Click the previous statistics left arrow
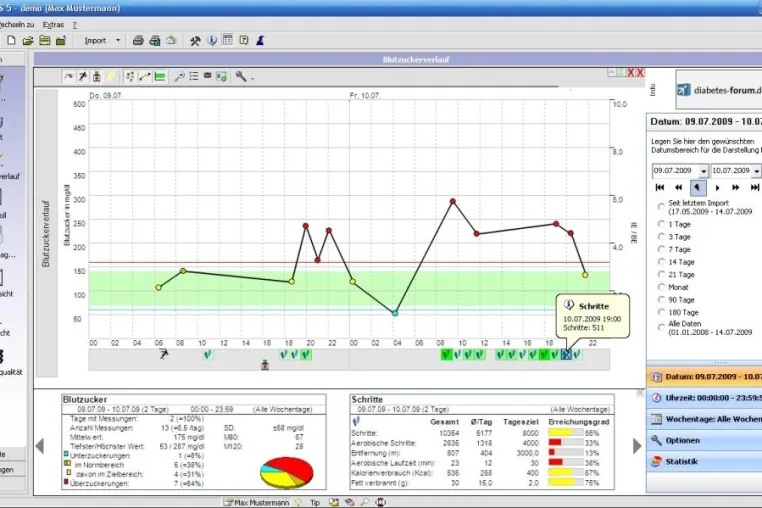Screen dimensions: 762x508 pos(40,446)
